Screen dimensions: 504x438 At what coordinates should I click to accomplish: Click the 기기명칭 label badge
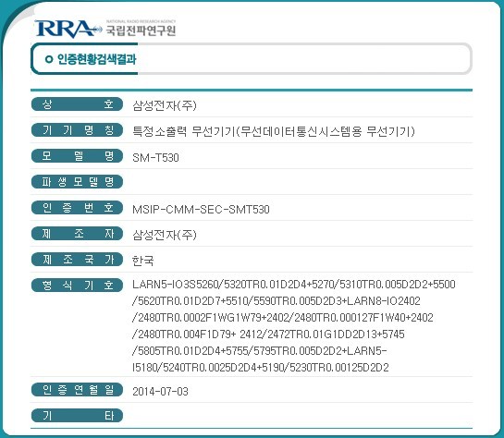(77, 130)
